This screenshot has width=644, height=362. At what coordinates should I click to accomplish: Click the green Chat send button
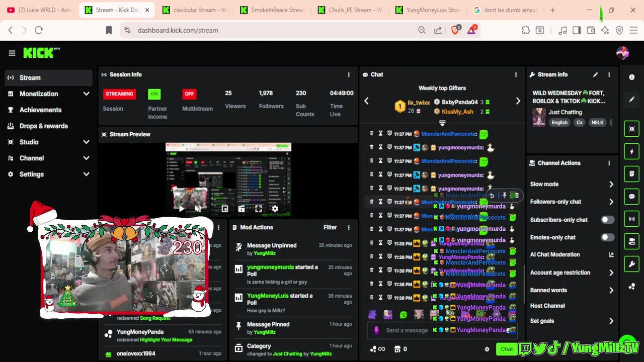(x=507, y=349)
